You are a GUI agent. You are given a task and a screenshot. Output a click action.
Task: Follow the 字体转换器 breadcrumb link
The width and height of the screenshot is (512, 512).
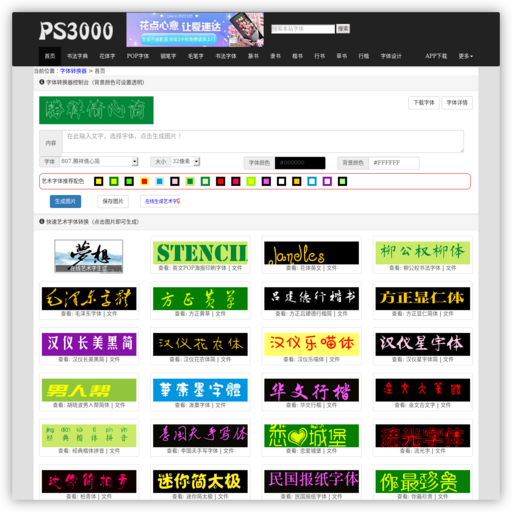[x=73, y=71]
